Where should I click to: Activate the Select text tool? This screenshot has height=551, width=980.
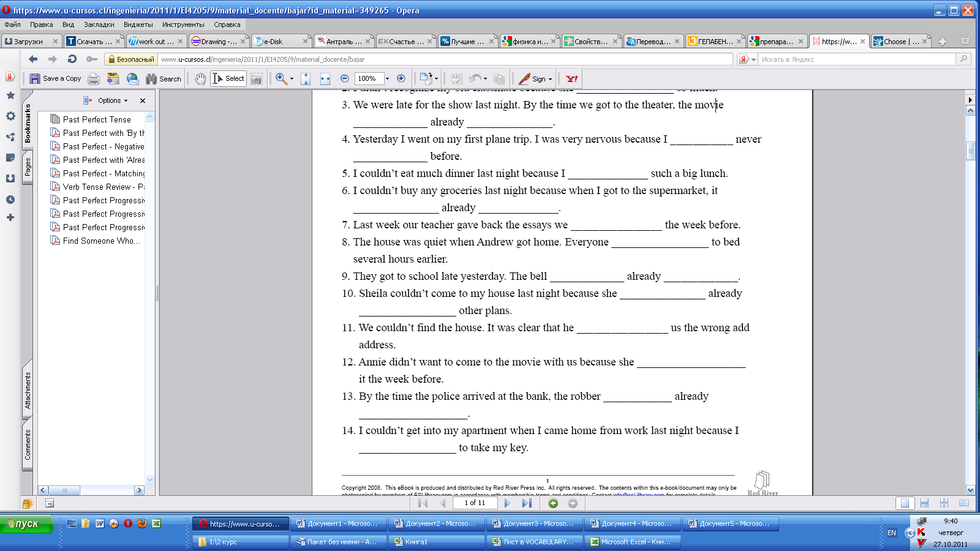228,78
